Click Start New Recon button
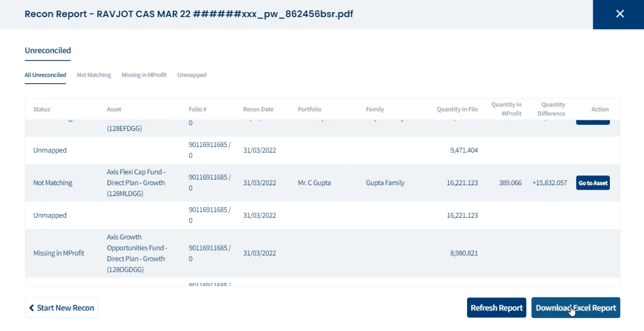 coord(61,308)
